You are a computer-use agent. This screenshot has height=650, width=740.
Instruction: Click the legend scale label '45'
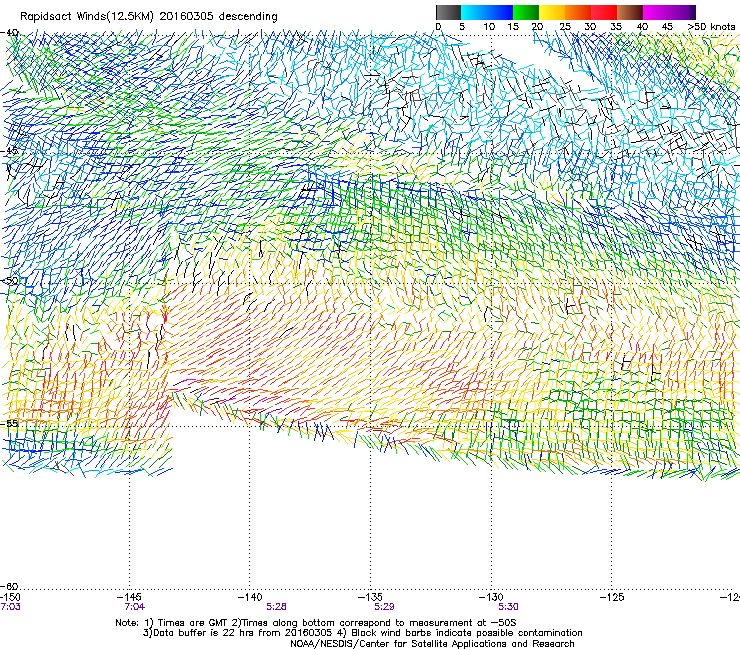coord(667,27)
